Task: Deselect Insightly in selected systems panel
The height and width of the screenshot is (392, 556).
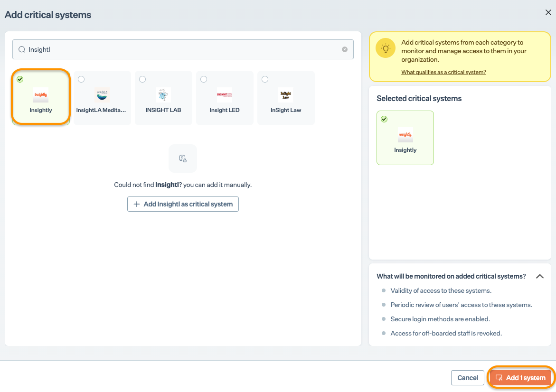Action: pyautogui.click(x=384, y=119)
